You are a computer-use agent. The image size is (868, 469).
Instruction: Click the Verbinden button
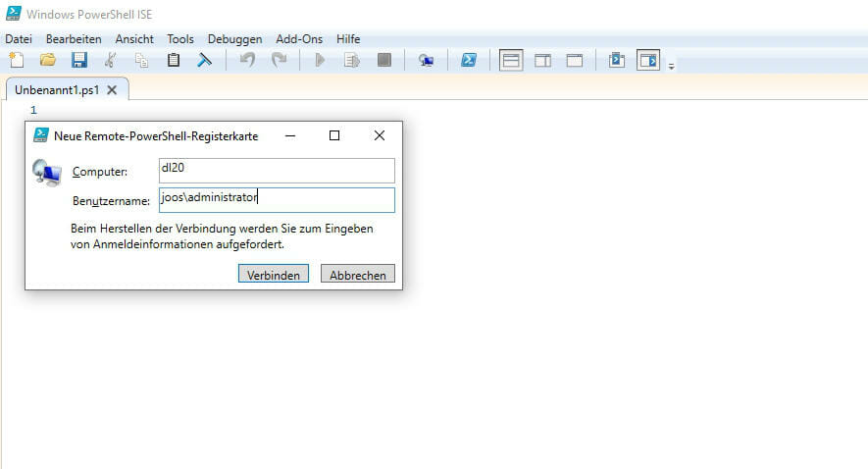tap(274, 274)
